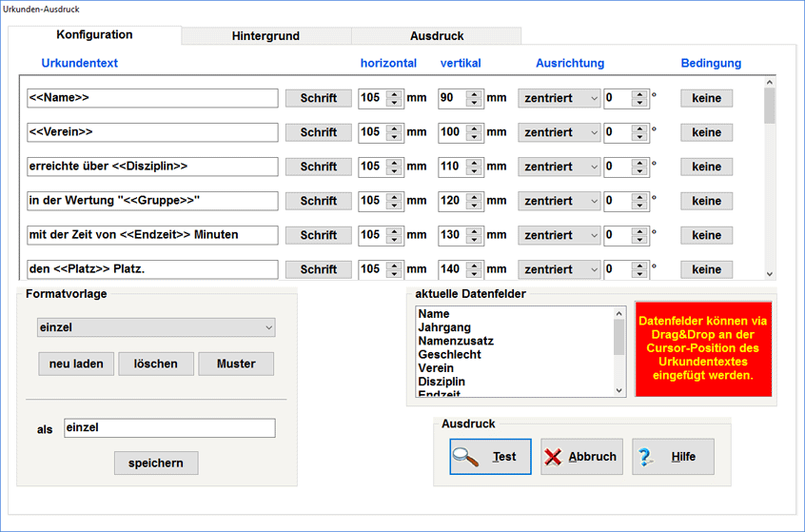Click Bedingung keine button for erreichte über row
This screenshot has width=805, height=532.
(x=706, y=167)
